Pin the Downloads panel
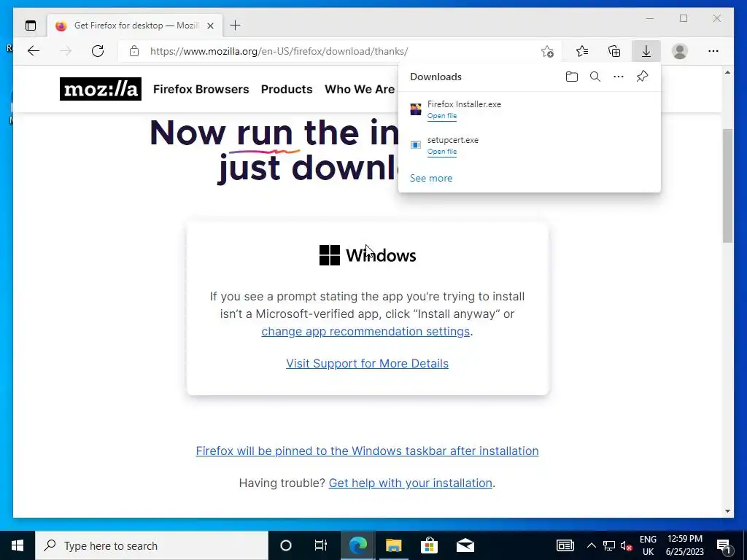This screenshot has height=560, width=747. click(642, 77)
